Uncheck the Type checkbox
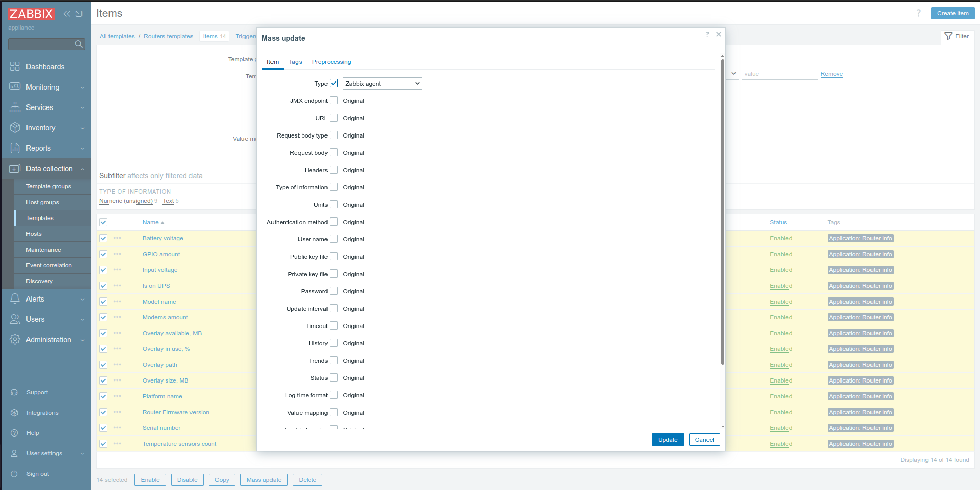This screenshot has height=490, width=980. pyautogui.click(x=334, y=83)
